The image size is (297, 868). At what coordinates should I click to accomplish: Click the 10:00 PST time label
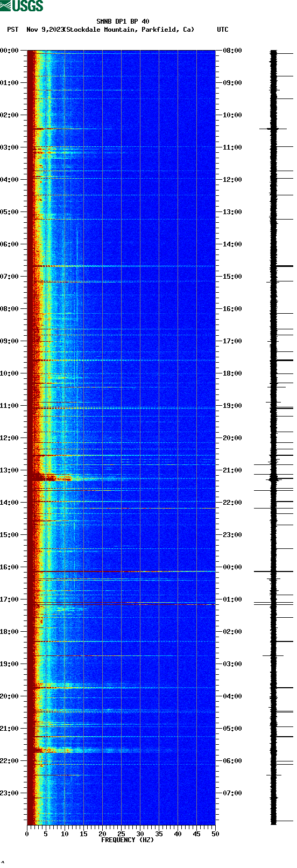click(10, 373)
